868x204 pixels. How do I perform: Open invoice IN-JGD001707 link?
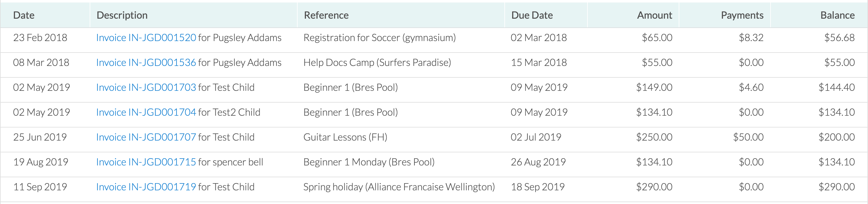[146, 137]
